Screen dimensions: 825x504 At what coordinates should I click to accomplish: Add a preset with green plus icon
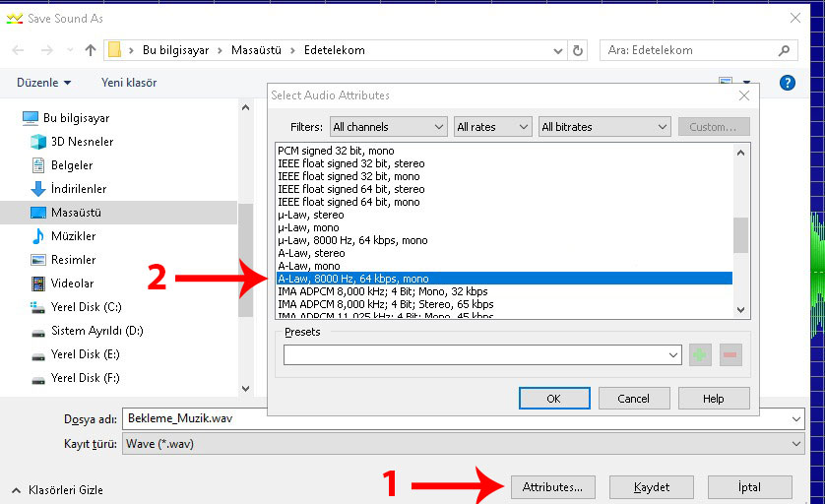click(700, 354)
